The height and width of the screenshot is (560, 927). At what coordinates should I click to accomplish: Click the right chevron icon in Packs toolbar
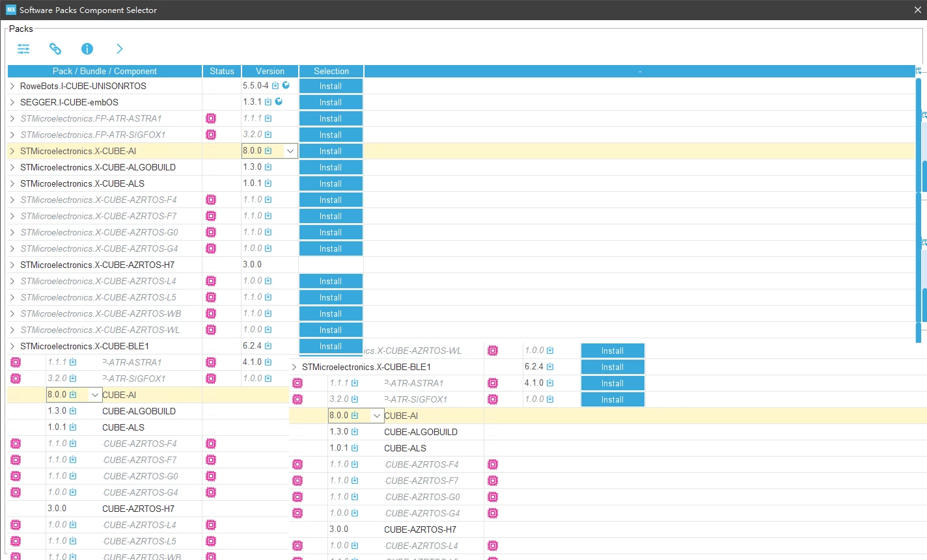pyautogui.click(x=119, y=49)
